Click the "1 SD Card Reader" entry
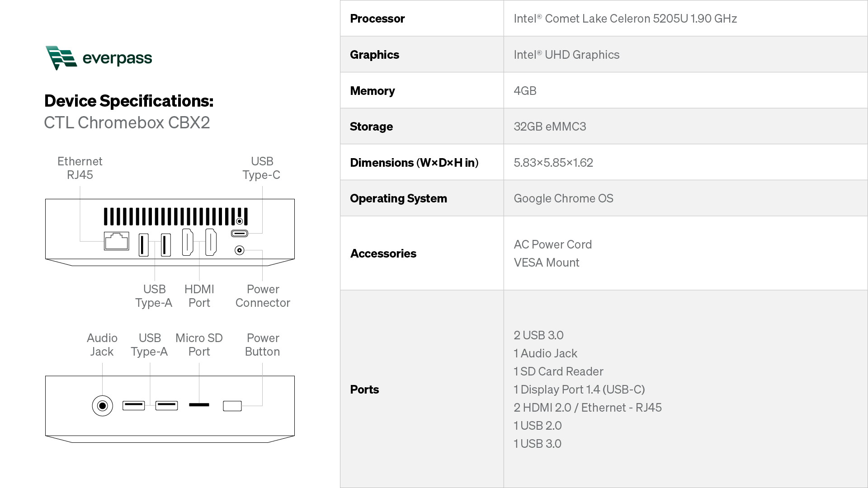 pos(558,371)
